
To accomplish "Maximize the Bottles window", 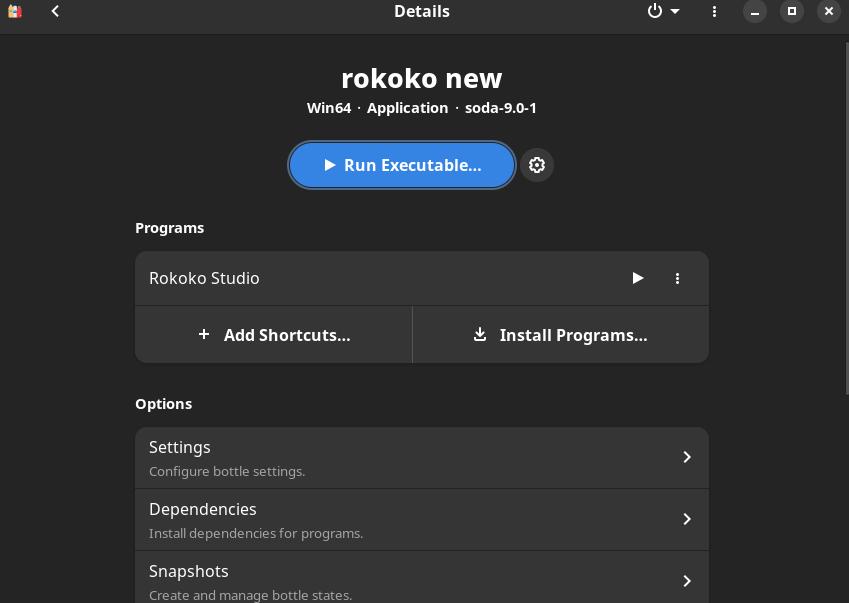I will point(792,11).
